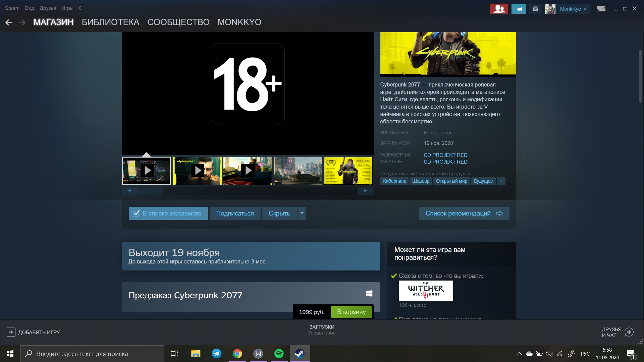Open the Вид menu
The image size is (644, 362).
coord(30,8)
